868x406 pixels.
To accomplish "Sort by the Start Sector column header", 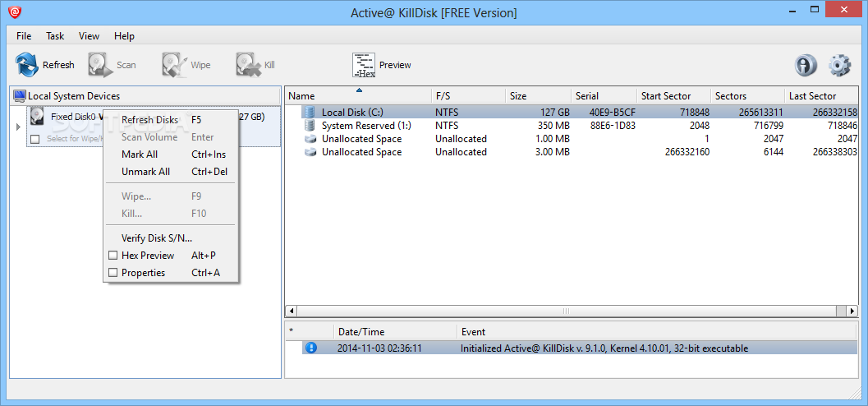I will (673, 96).
